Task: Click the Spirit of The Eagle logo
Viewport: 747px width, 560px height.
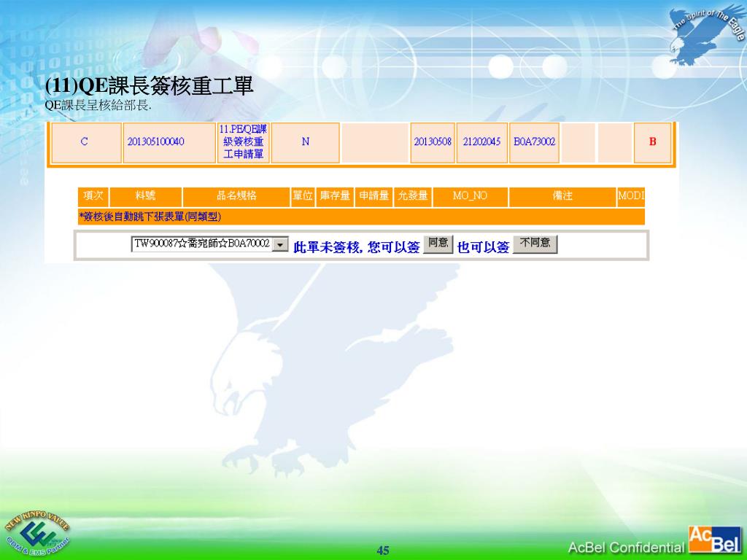Action: [705, 34]
